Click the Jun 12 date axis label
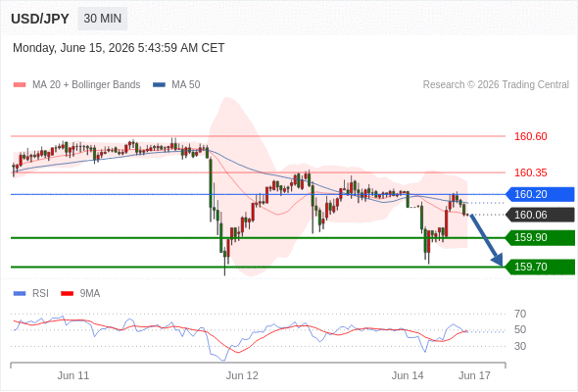This screenshot has width=578, height=392. coord(242,375)
